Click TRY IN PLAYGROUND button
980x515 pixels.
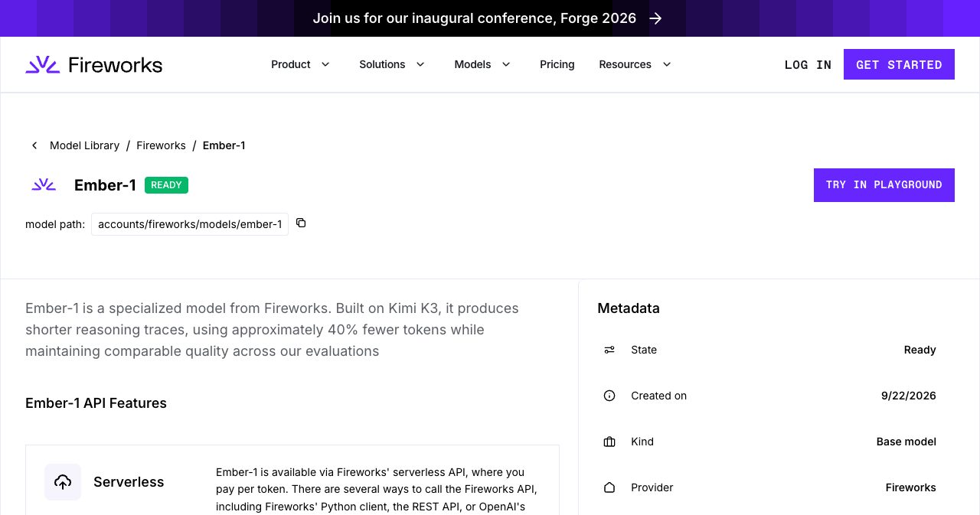884,185
